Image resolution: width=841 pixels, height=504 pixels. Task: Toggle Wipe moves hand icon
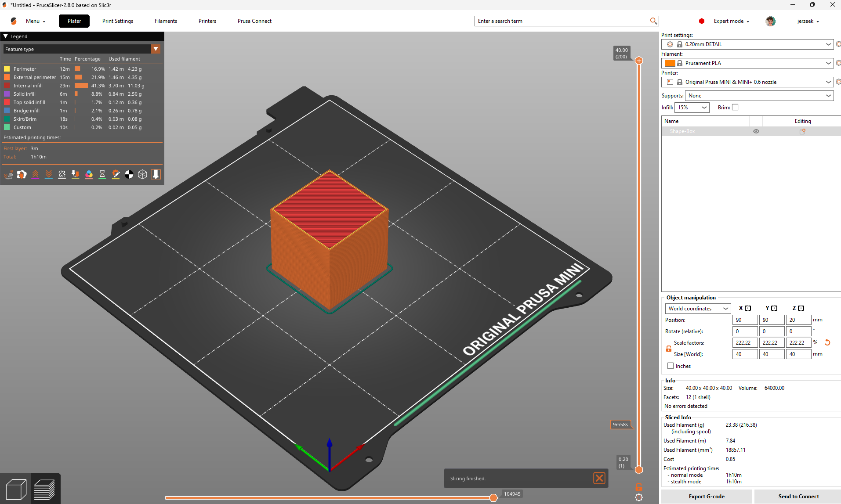tap(22, 175)
